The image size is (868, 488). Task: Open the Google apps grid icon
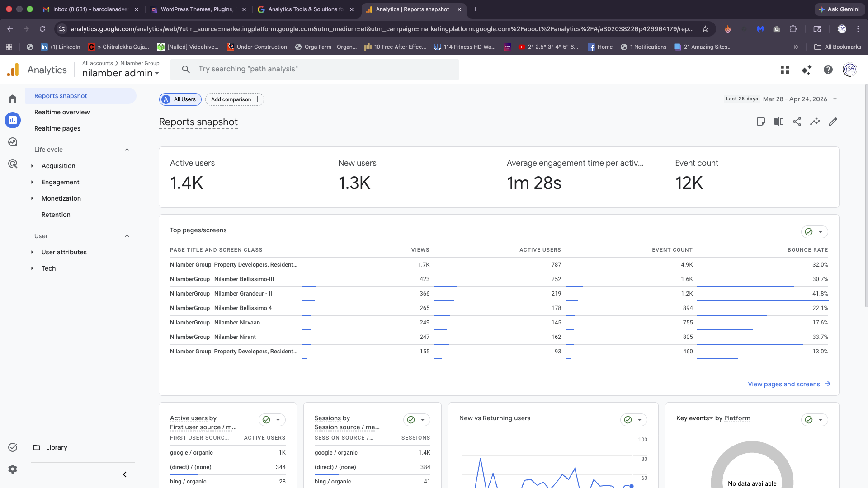coord(785,70)
